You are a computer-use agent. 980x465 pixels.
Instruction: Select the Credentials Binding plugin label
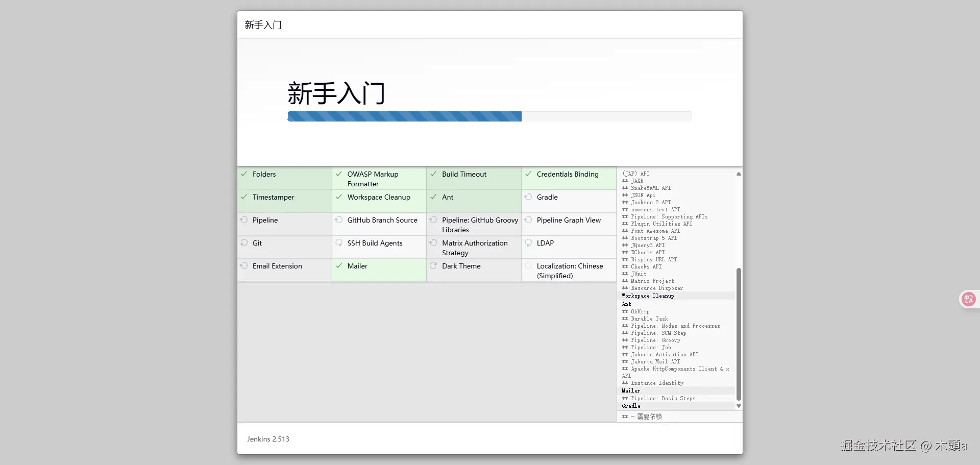click(x=568, y=174)
